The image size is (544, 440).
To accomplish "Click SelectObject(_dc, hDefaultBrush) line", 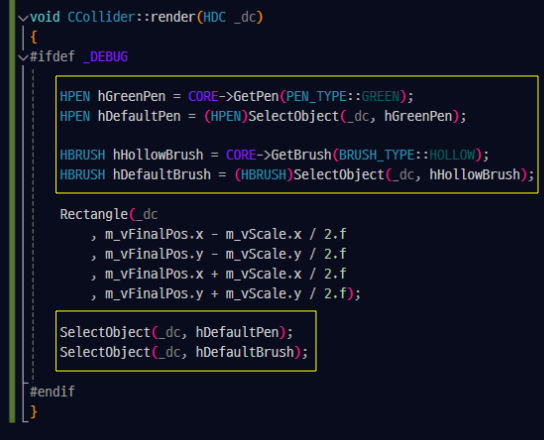I will [x=184, y=352].
